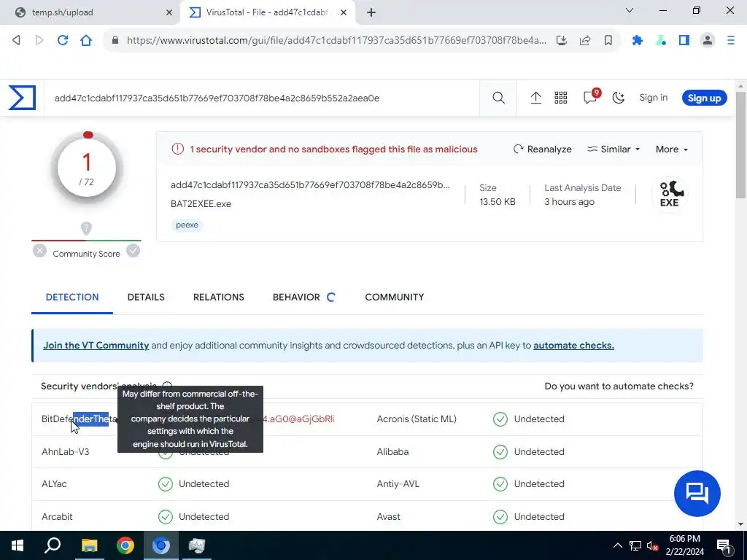Click the community score question mark marker
This screenshot has width=747, height=560.
tap(86, 228)
